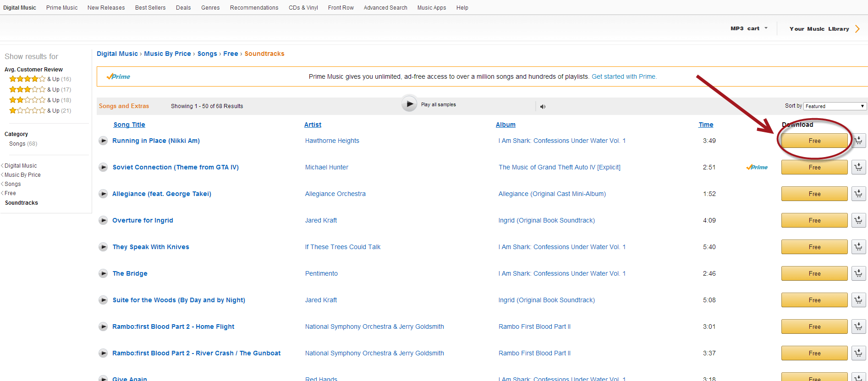The image size is (868, 381).
Task: Open artist Michael Hunter
Action: coord(327,167)
